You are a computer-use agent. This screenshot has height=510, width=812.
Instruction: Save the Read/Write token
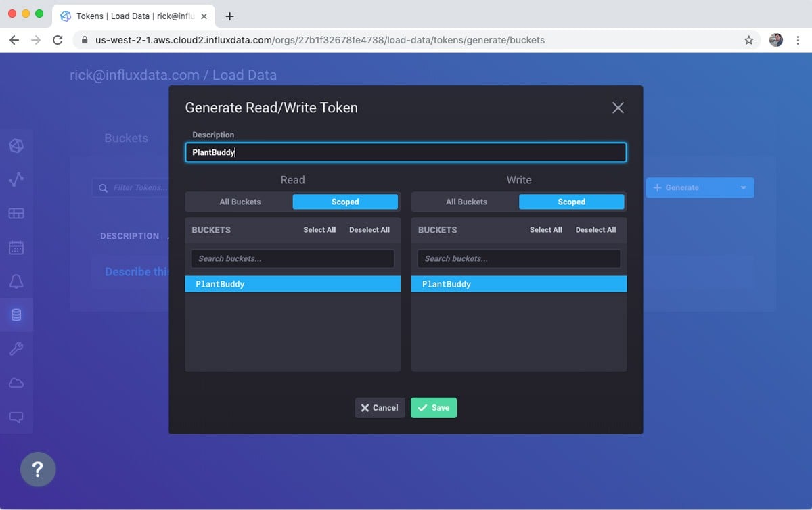coord(433,407)
